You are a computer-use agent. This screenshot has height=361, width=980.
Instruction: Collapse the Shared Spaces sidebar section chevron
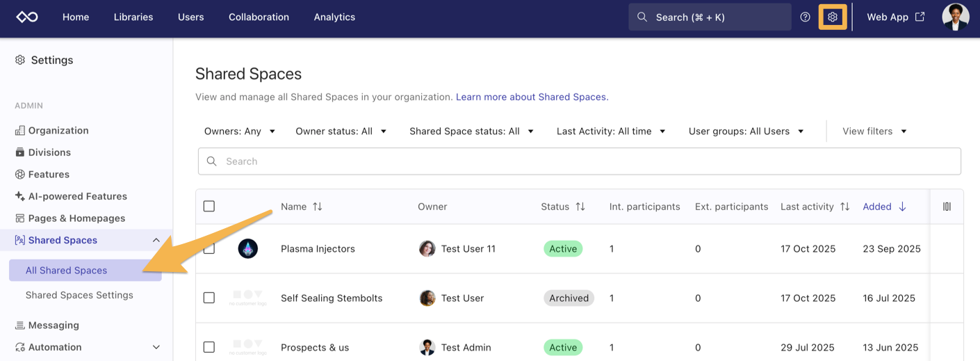(x=156, y=240)
